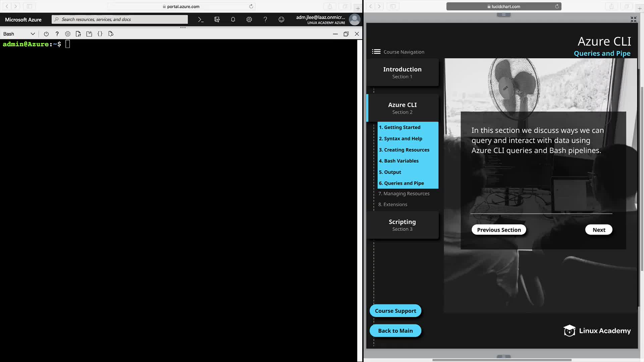The width and height of the screenshot is (644, 362).
Task: Open Cloud Shell from Azure header
Action: [x=201, y=19]
